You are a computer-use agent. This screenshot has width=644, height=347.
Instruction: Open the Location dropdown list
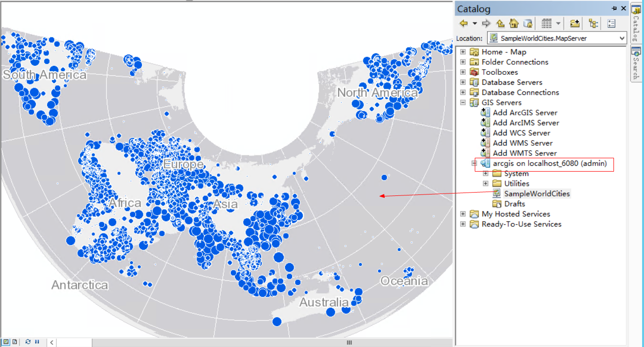[622, 38]
